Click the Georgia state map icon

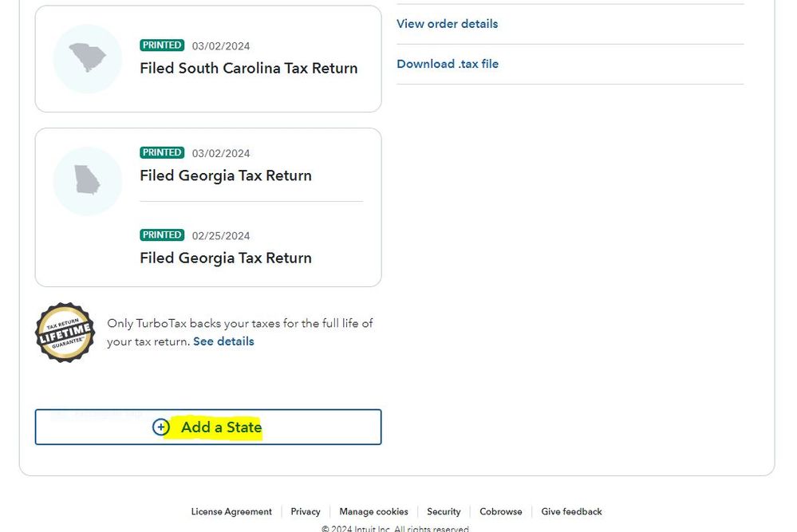88,181
